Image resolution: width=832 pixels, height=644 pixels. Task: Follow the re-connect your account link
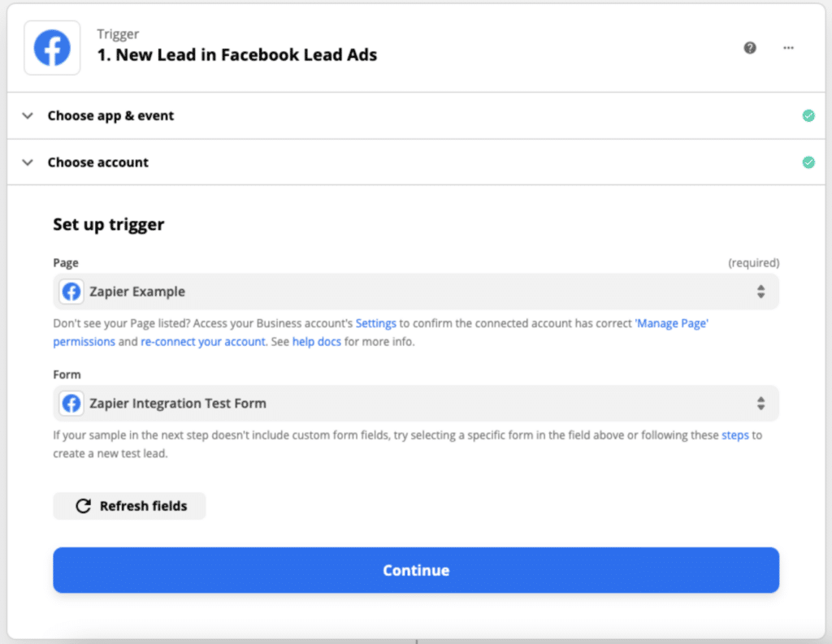click(202, 342)
